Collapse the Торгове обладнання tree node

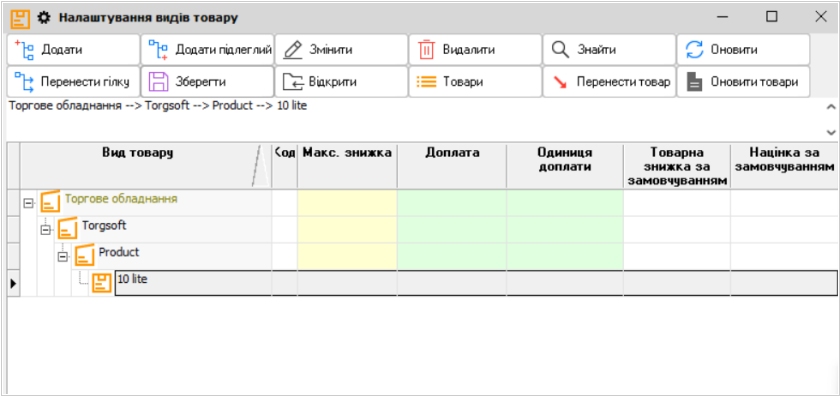coord(28,204)
